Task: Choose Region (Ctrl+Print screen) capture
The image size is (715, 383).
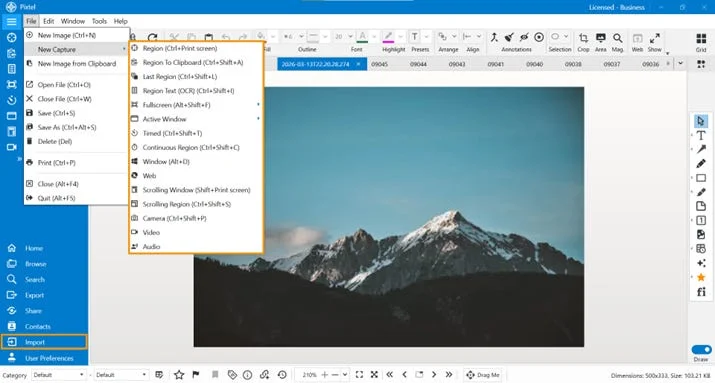Action: (x=196, y=48)
